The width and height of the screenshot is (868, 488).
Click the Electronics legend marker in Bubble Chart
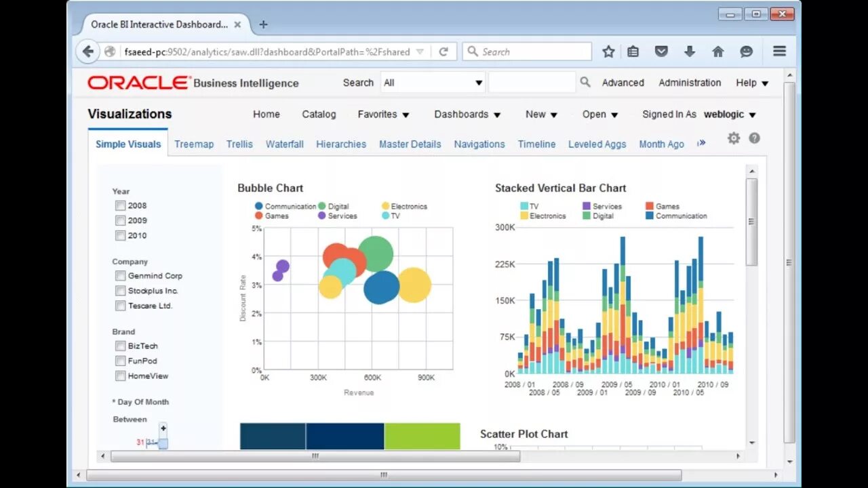385,206
